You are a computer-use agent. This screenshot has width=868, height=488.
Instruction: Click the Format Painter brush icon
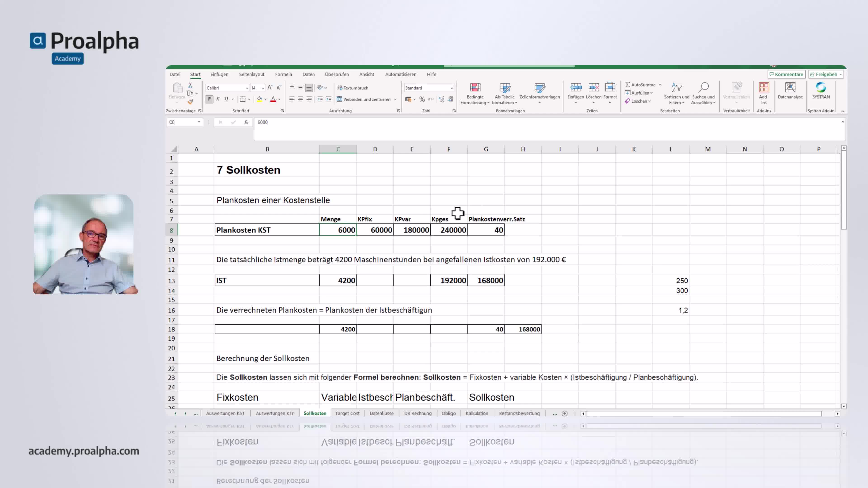[190, 101]
